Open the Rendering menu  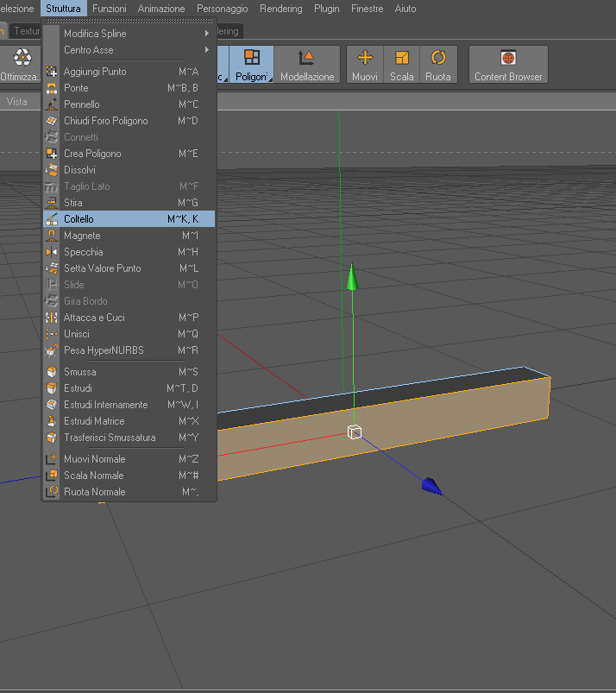(x=281, y=9)
